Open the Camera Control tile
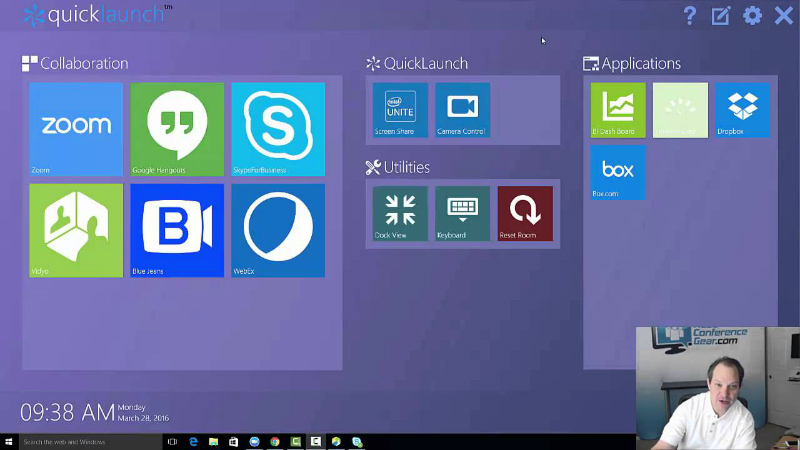This screenshot has height=450, width=800. (x=462, y=109)
